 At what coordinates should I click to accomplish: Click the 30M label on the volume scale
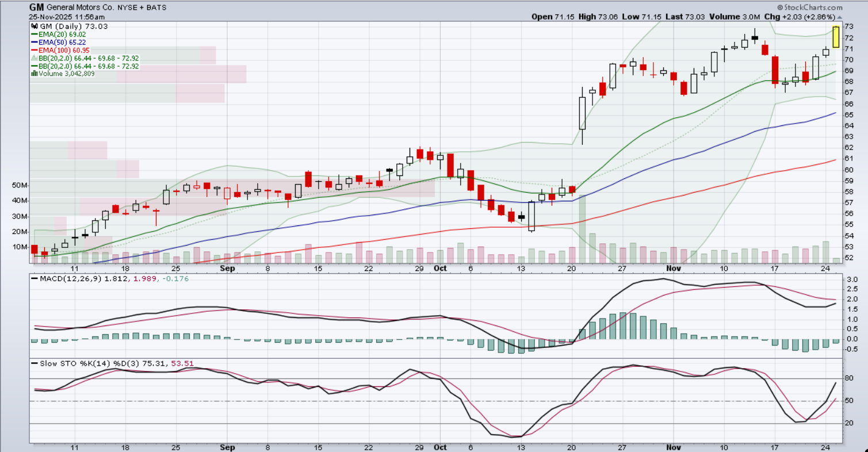pyautogui.click(x=21, y=217)
